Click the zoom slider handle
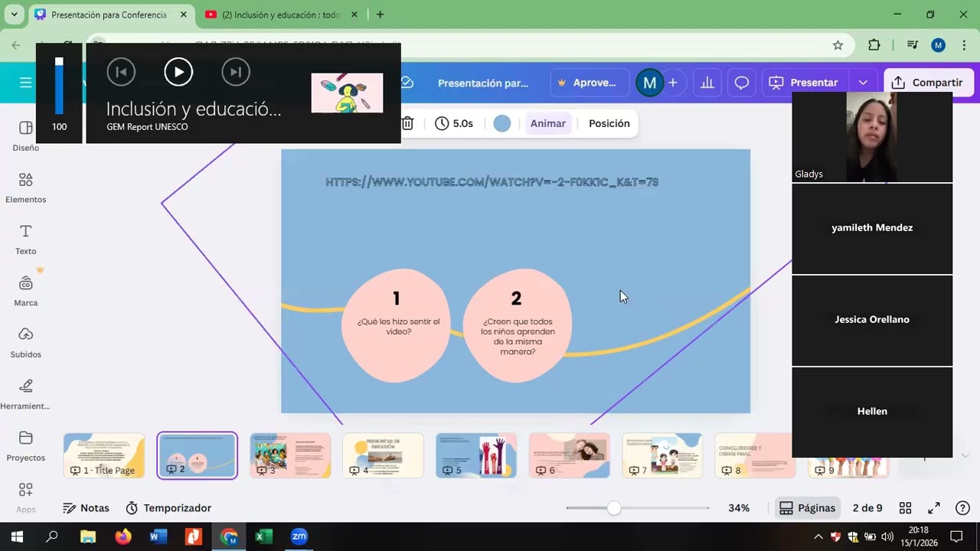Image resolution: width=980 pixels, height=551 pixels. click(x=613, y=508)
